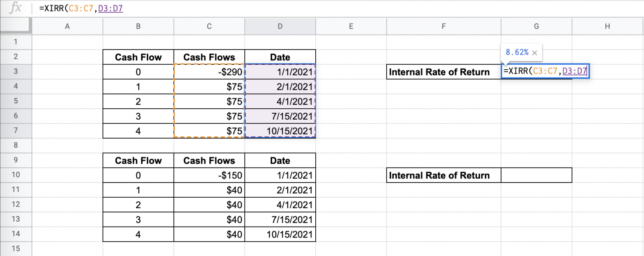The image size is (644, 256).
Task: Click the fx function icon
Action: [15, 8]
